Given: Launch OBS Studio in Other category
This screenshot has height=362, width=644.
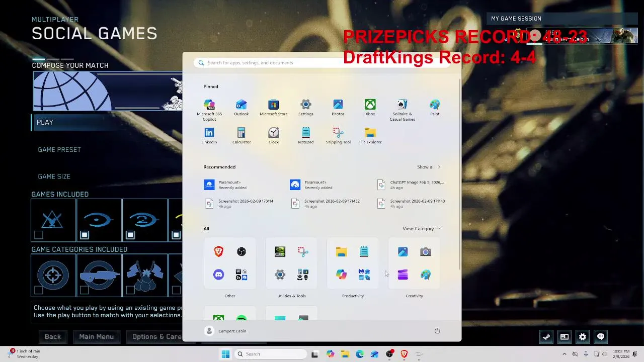Looking at the screenshot, I should click(242, 252).
